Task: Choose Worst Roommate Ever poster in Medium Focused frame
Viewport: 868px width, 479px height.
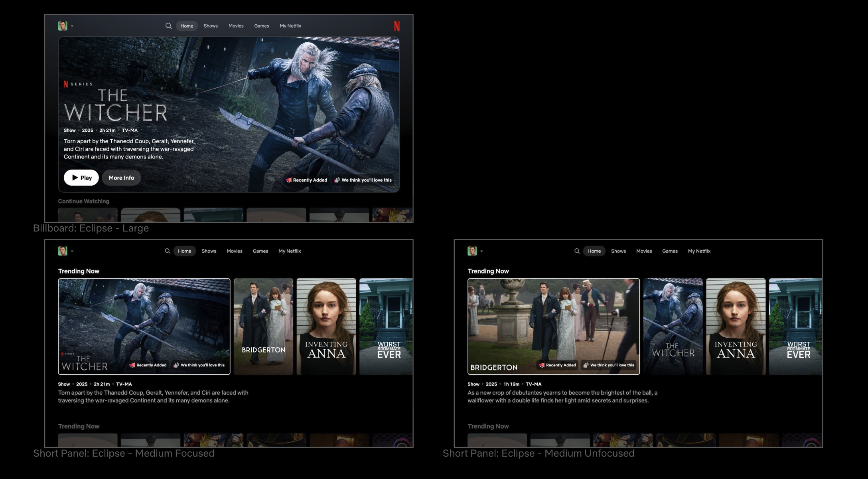Action: tap(386, 327)
